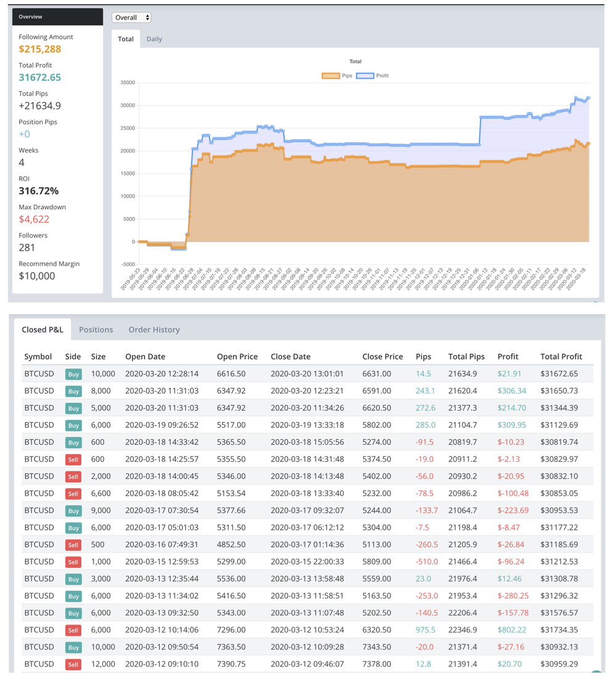Click the Size column header
Viewport: 616px width, 680px height.
click(x=99, y=357)
